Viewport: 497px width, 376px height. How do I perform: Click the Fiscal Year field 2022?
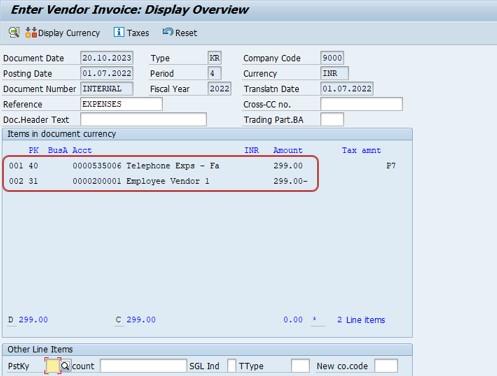pos(219,89)
